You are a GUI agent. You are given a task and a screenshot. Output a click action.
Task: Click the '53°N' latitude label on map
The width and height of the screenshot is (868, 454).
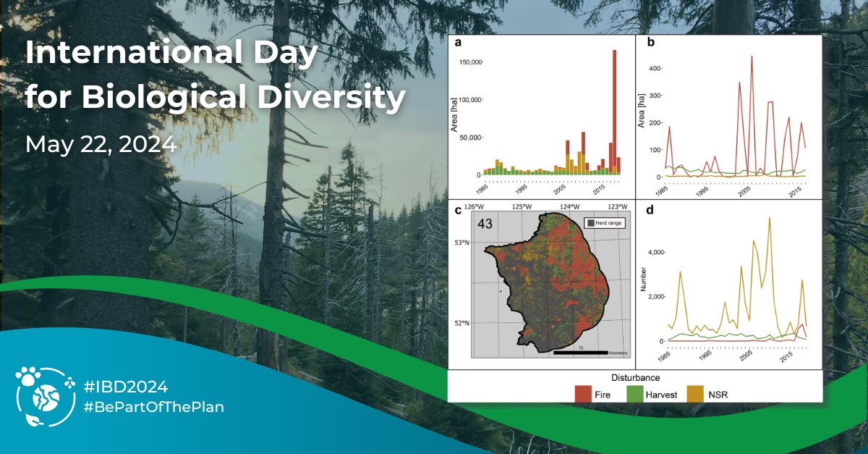[x=461, y=243]
